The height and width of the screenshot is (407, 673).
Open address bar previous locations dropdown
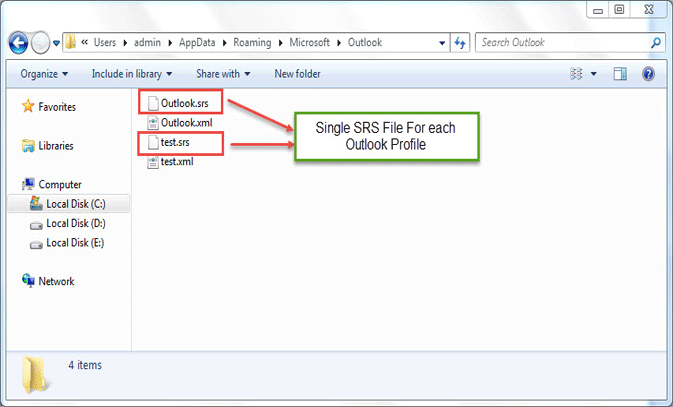click(442, 43)
